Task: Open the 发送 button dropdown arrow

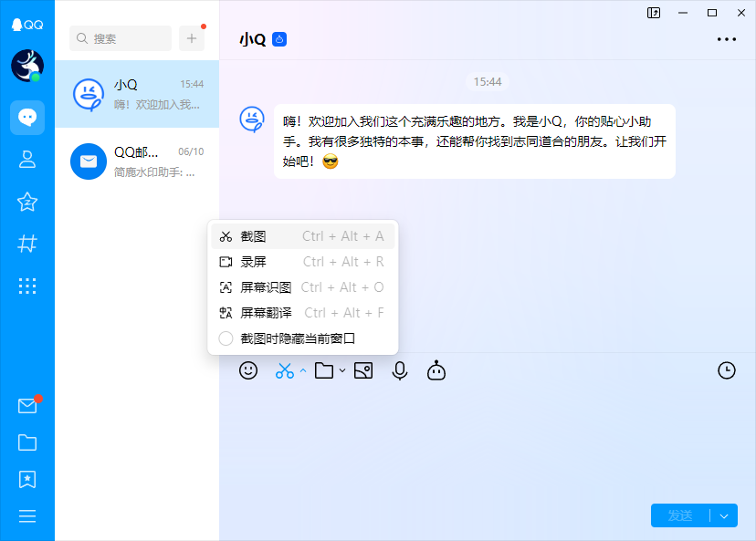Action: (x=723, y=515)
